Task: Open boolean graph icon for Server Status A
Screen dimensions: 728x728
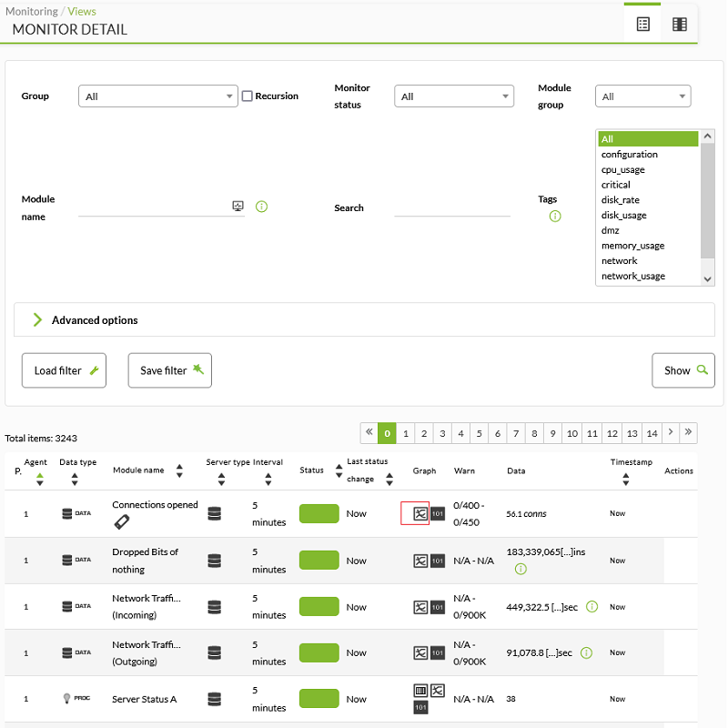Action: pos(420,691)
